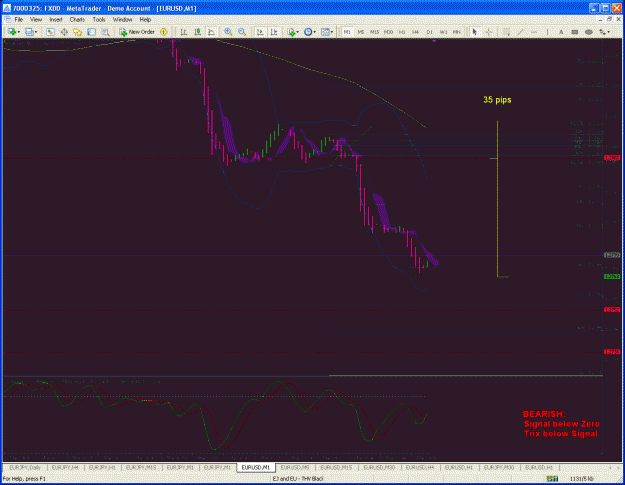The height and width of the screenshot is (485, 625).
Task: Click the Profiles toolbar icon
Action: (29, 32)
